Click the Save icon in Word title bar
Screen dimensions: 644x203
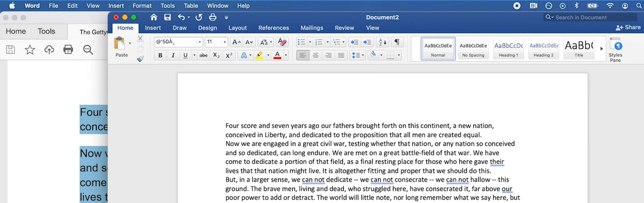[167, 18]
